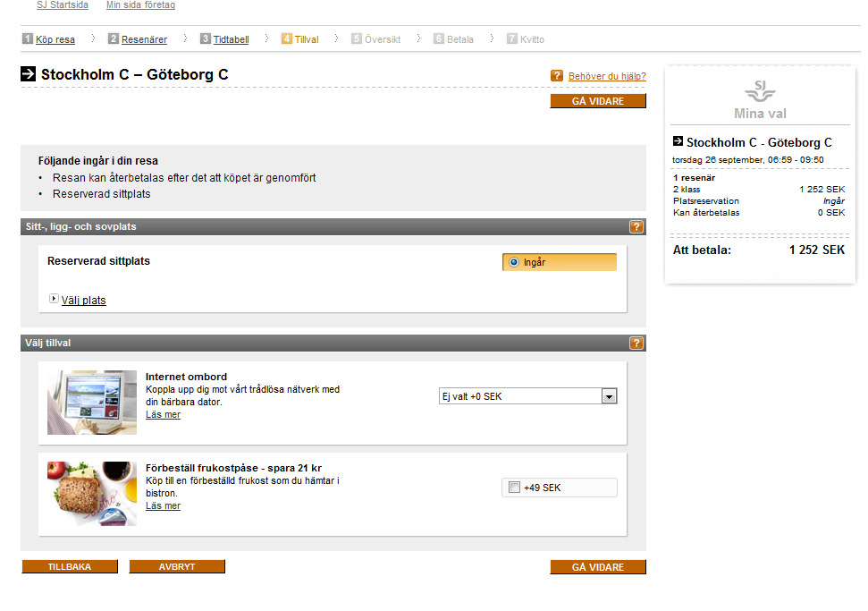The image size is (868, 611).
Task: Open the Min sida företag link
Action: (x=140, y=5)
